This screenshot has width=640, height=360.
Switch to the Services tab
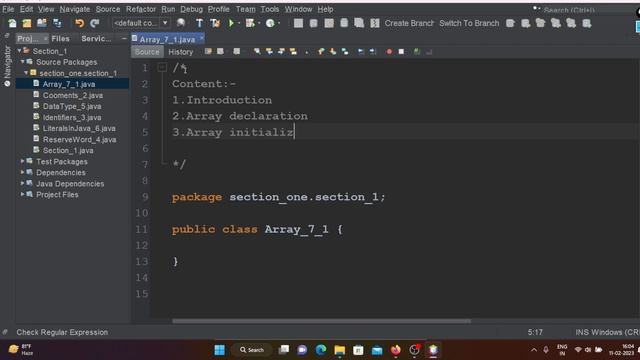[96, 38]
